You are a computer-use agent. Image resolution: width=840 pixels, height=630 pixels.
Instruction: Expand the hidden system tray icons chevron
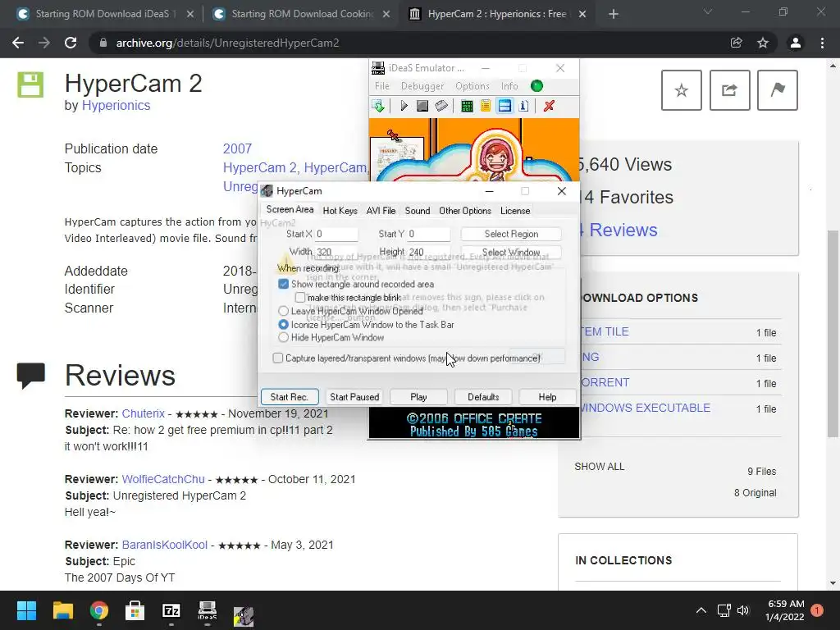click(701, 610)
